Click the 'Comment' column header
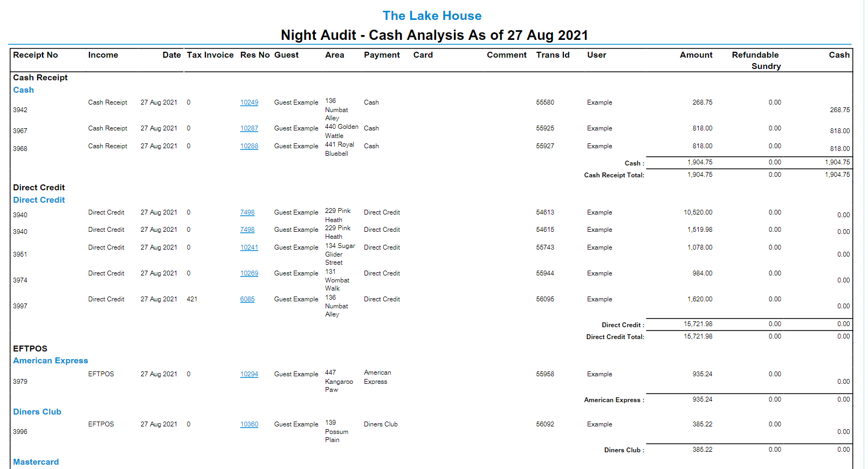The width and height of the screenshot is (868, 469). pos(507,55)
